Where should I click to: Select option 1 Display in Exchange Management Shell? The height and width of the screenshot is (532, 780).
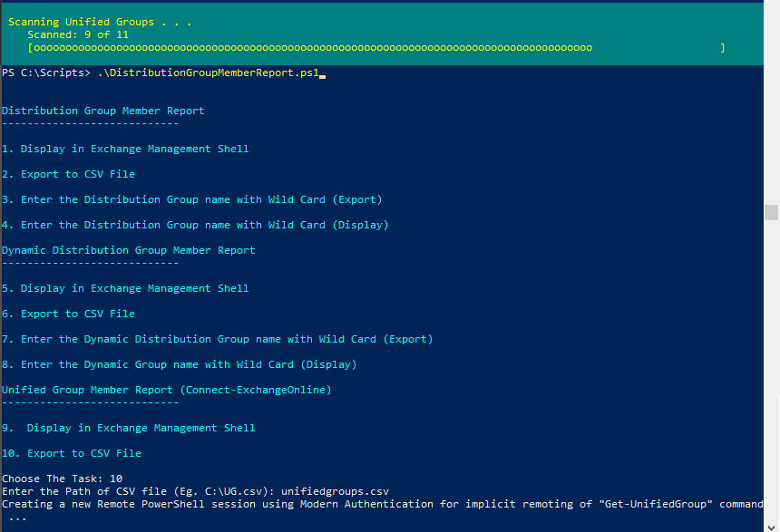125,149
